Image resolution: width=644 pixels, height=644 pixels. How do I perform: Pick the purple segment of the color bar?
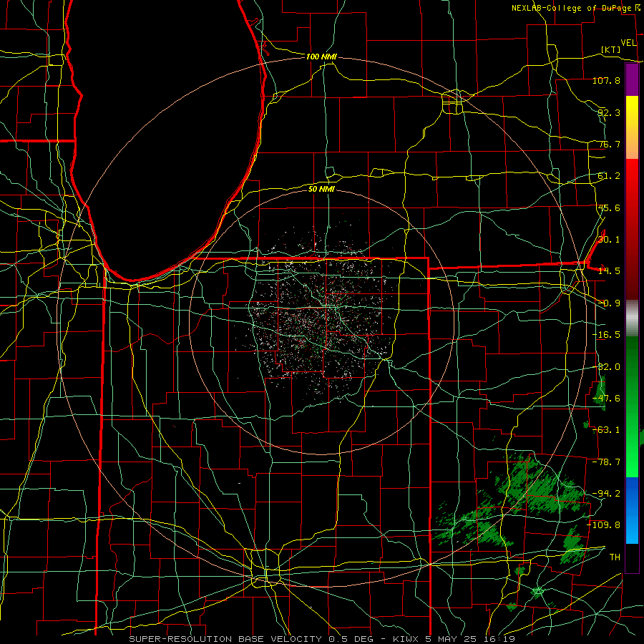(x=632, y=79)
